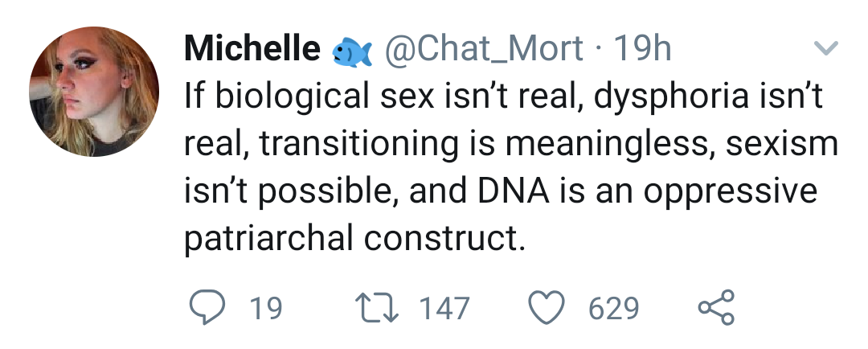Viewport: 868px width, 349px height.
Task: View the 19 replies count
Action: [x=266, y=309]
